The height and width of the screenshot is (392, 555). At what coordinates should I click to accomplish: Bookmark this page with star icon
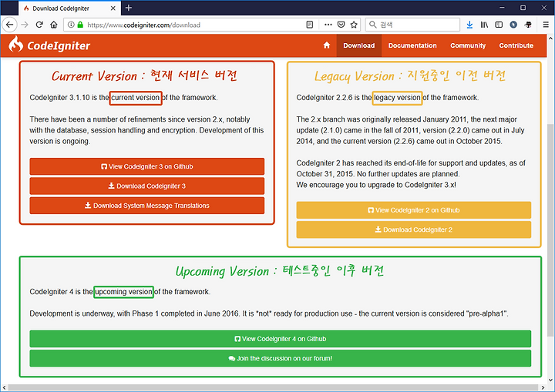point(354,25)
